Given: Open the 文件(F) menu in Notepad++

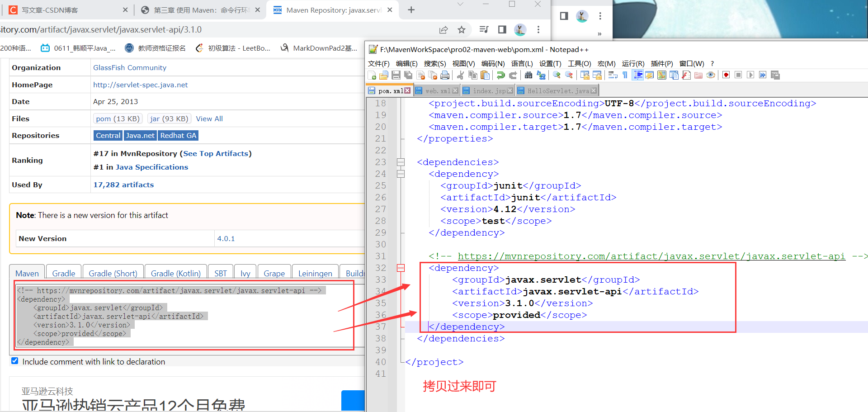Looking at the screenshot, I should (x=378, y=63).
